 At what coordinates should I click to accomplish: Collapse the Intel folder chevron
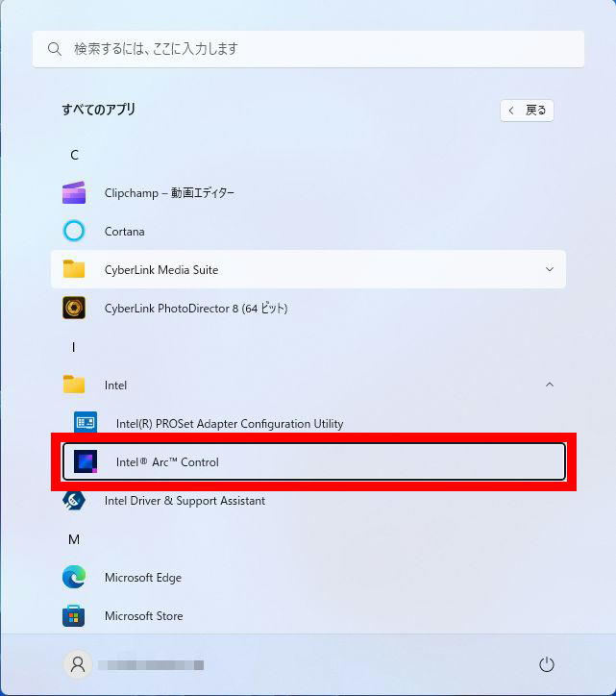[550, 385]
